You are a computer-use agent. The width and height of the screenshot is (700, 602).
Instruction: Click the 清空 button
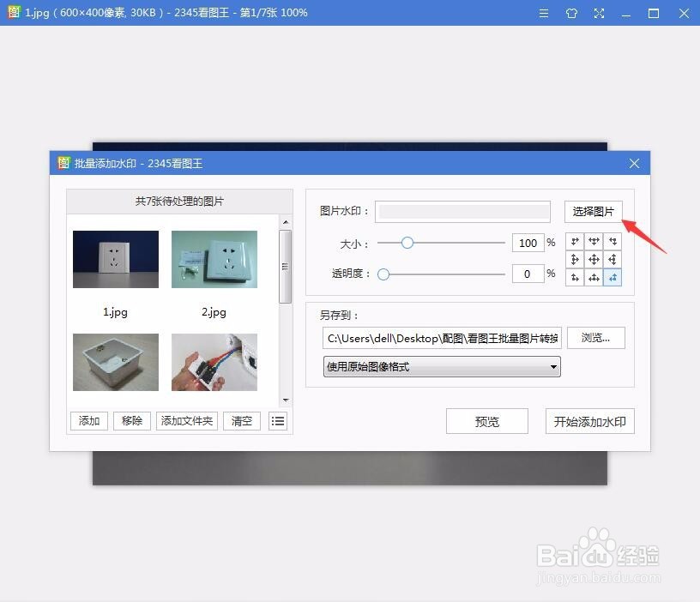tap(242, 421)
